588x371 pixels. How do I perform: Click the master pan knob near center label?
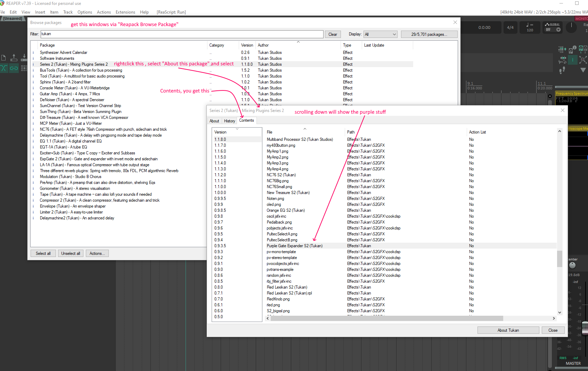tap(572, 265)
